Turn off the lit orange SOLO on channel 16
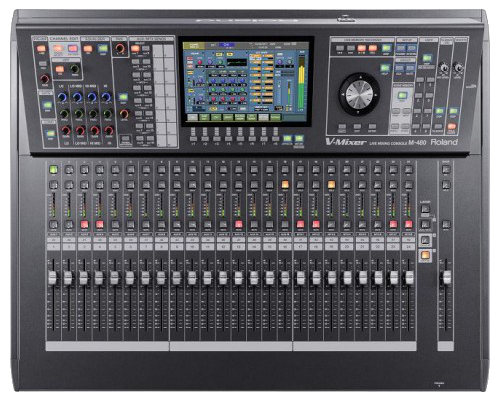 [x=285, y=184]
